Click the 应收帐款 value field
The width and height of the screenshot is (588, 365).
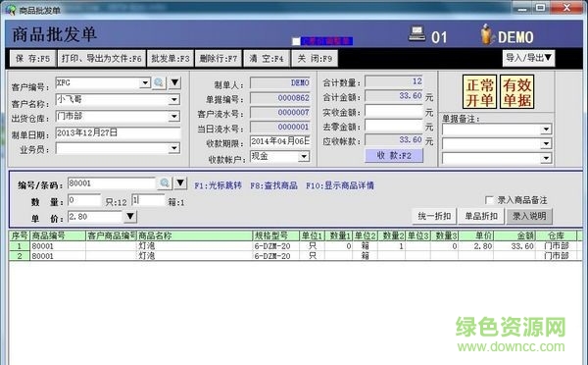click(x=394, y=140)
